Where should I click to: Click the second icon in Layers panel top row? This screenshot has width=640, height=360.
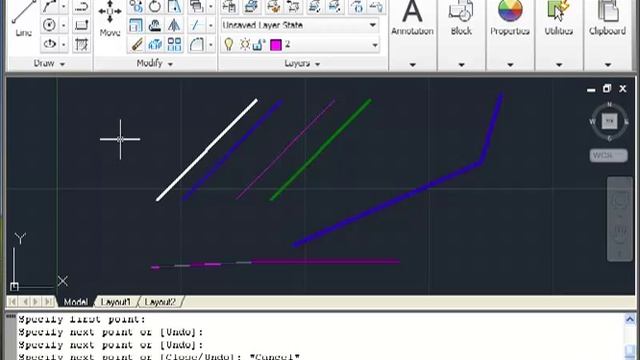pyautogui.click(x=251, y=6)
